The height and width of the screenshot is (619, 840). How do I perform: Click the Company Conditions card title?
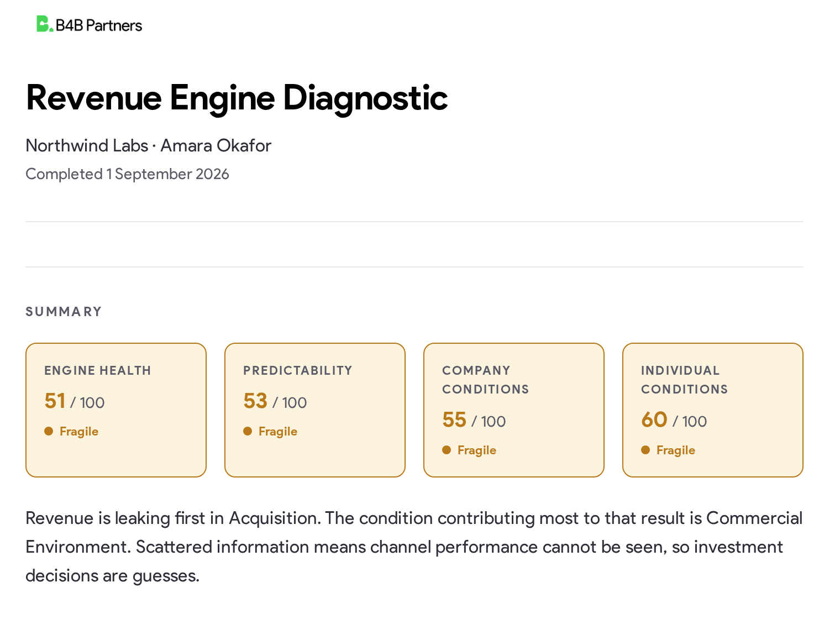[485, 380]
